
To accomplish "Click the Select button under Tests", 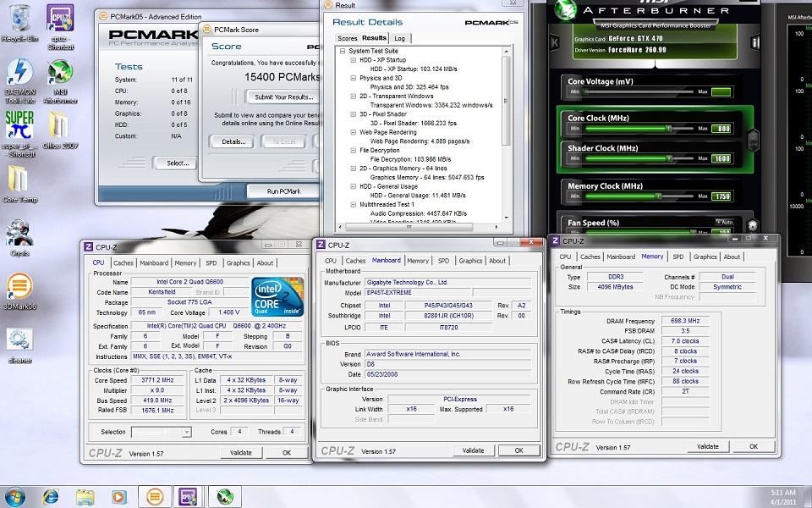I will coord(177,163).
